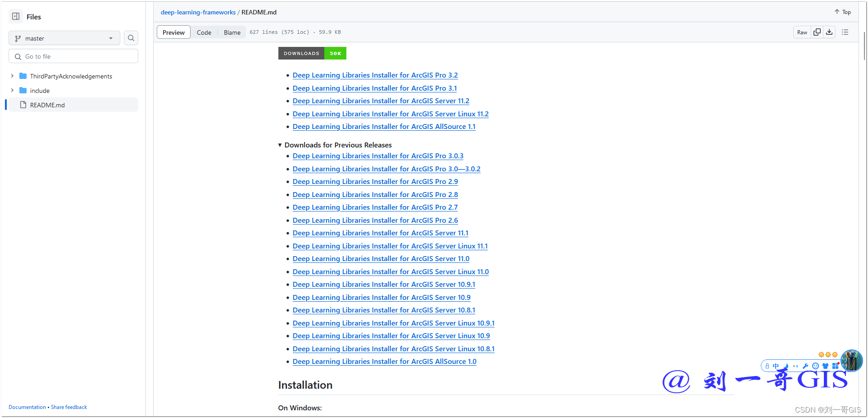Click the ThirdPartyAcknowledgements folder icon
The height and width of the screenshot is (418, 868).
[23, 76]
